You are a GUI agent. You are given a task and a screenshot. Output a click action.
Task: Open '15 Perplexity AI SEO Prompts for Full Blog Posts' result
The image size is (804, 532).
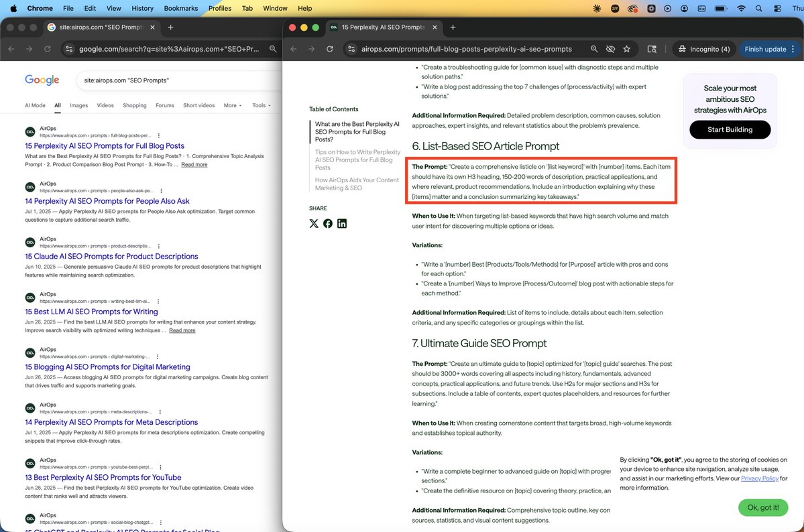tap(105, 146)
